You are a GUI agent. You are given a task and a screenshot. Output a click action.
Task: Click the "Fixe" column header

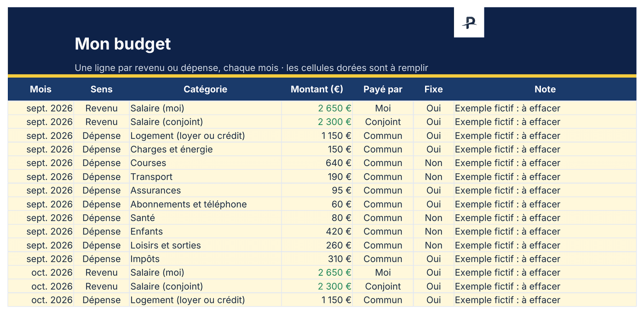tap(433, 89)
